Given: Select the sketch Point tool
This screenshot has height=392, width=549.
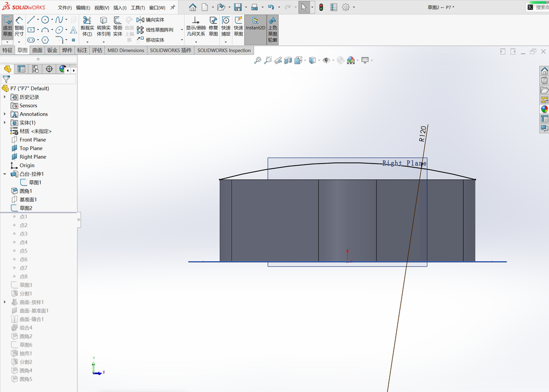Looking at the screenshot, I should (x=73, y=40).
